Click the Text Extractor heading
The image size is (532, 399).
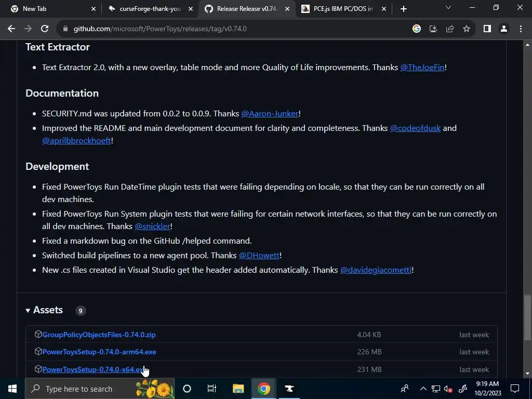[58, 47]
